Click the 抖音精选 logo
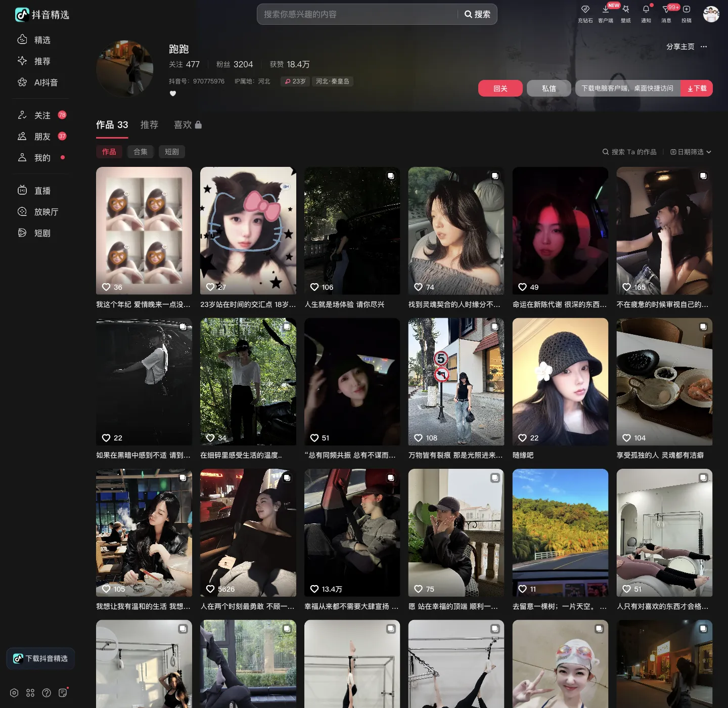Viewport: 728px width, 708px height. [42, 15]
